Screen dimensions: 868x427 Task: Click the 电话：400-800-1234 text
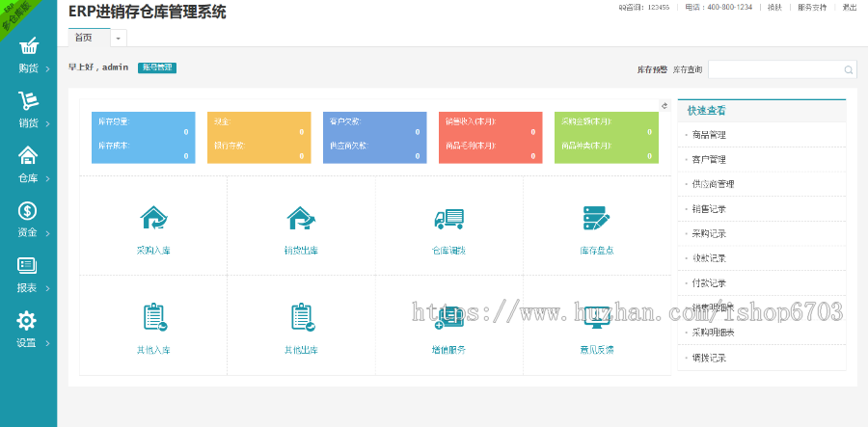(719, 7)
